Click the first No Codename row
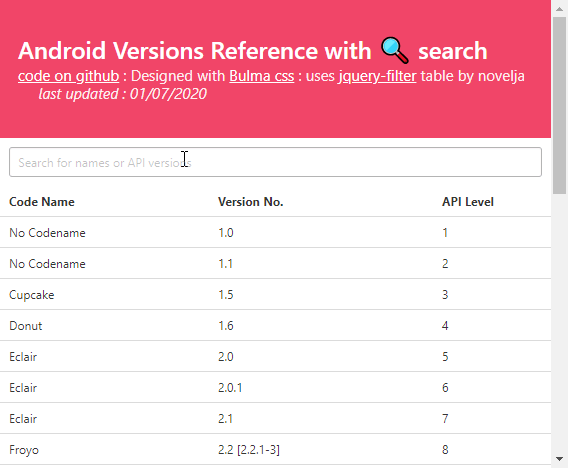 point(275,233)
